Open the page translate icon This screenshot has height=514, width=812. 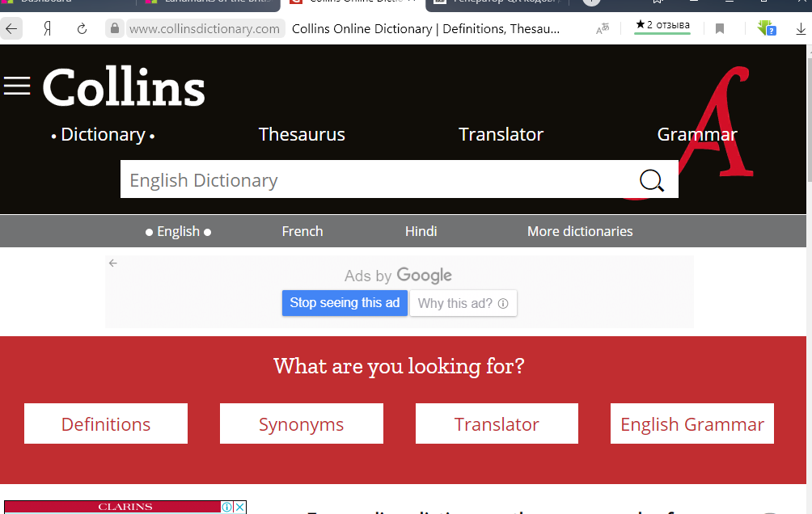click(602, 29)
